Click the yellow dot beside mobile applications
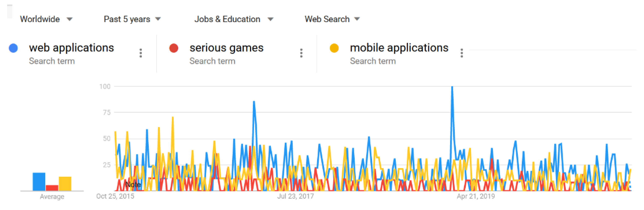Screen dimensions: 644x210 tap(334, 48)
